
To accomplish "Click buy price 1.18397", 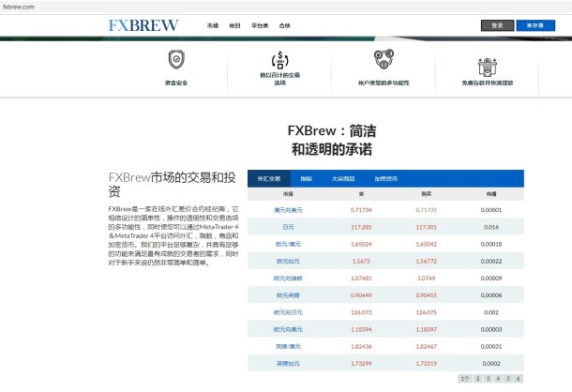I will point(426,329).
